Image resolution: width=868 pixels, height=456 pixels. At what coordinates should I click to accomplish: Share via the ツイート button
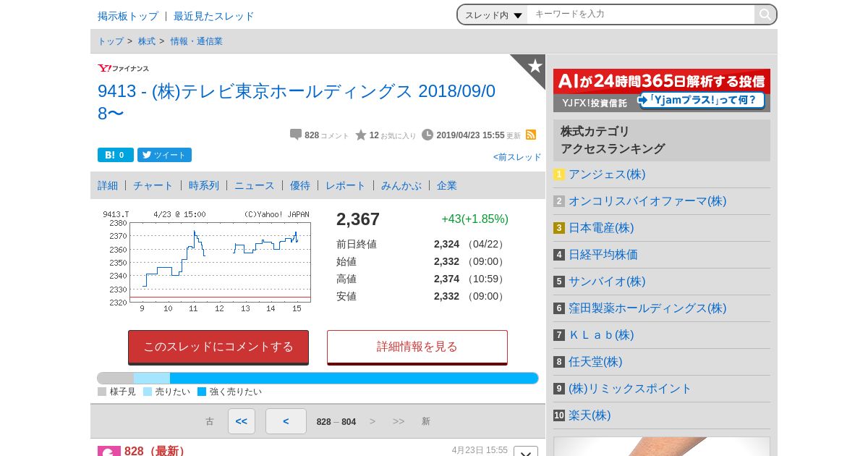[164, 155]
